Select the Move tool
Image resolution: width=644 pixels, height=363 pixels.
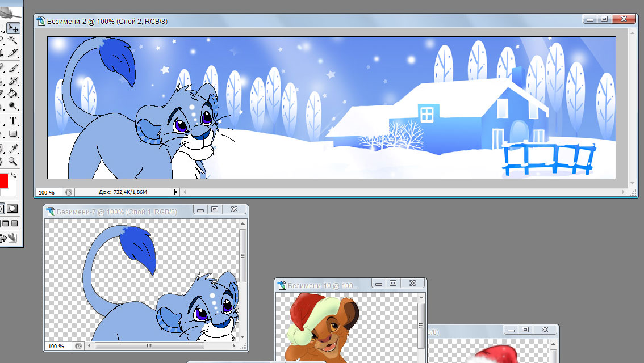pos(14,28)
